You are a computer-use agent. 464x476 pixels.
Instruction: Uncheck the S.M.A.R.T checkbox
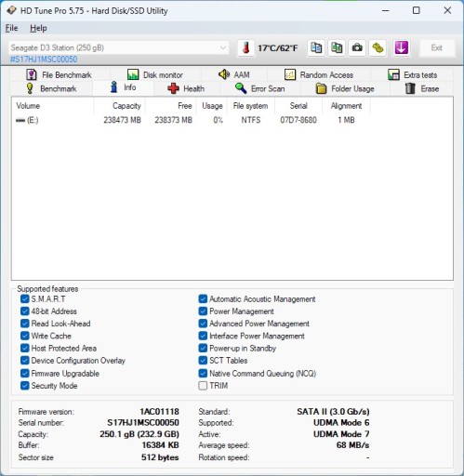(25, 299)
